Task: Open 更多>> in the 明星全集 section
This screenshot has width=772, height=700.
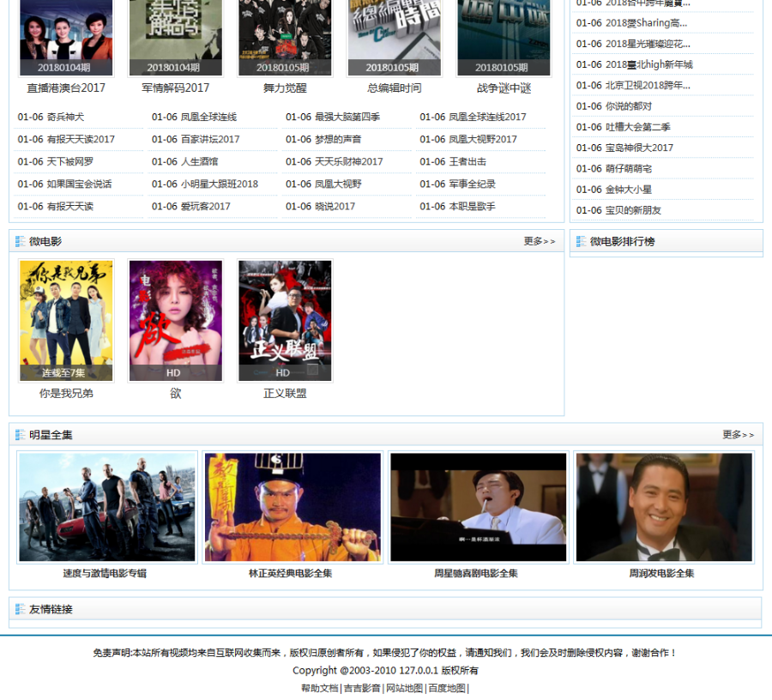Action: [738, 435]
